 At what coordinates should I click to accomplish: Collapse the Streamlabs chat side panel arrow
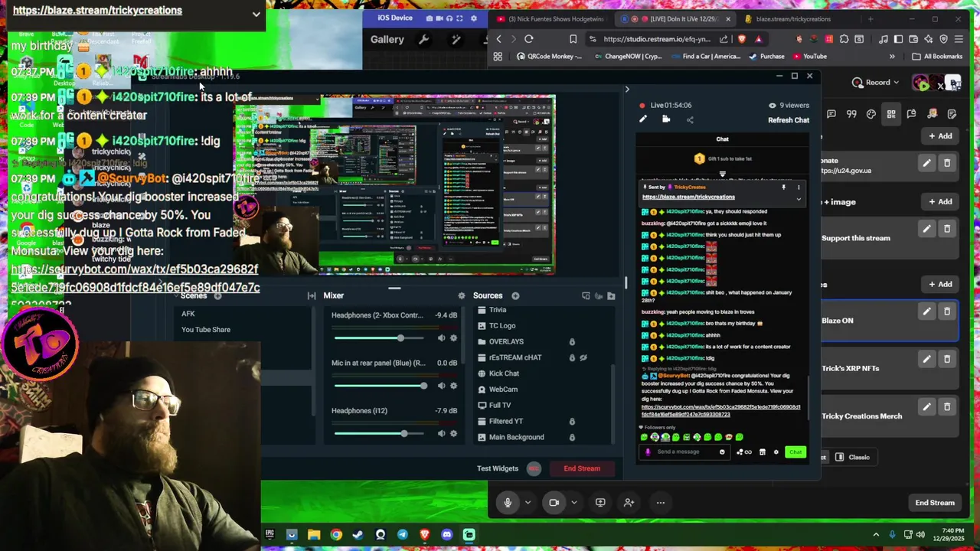[627, 90]
